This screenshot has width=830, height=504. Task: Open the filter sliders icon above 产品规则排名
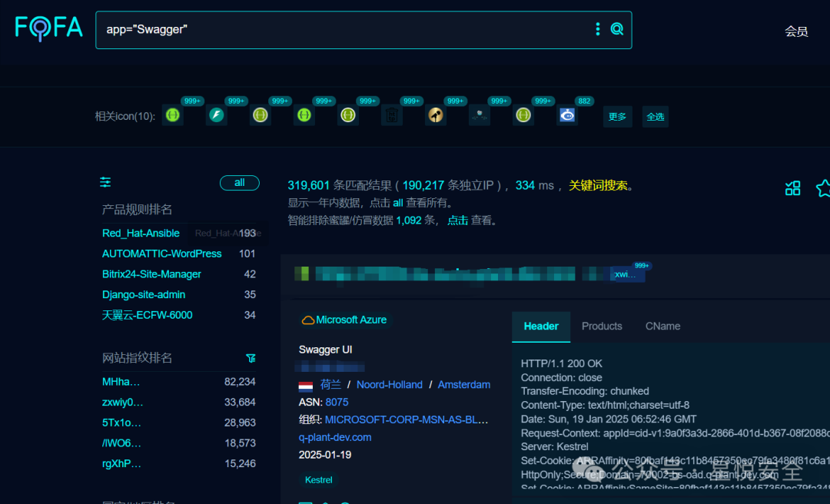pyautogui.click(x=105, y=182)
